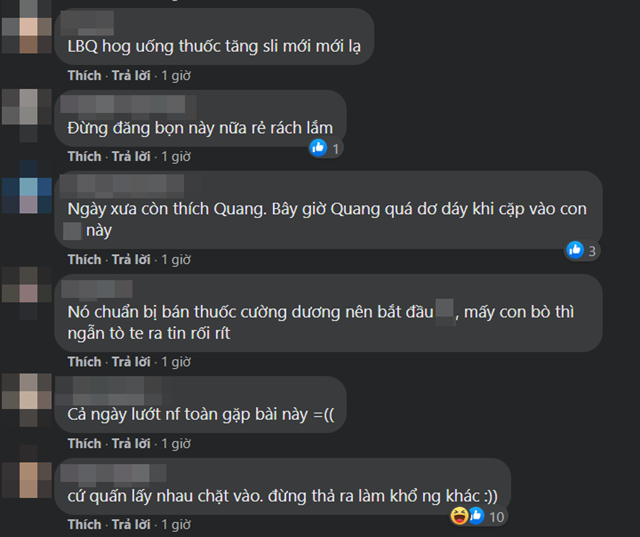Open the haha reaction on 'cứ quấn lấy nhau' comment

pyautogui.click(x=459, y=516)
